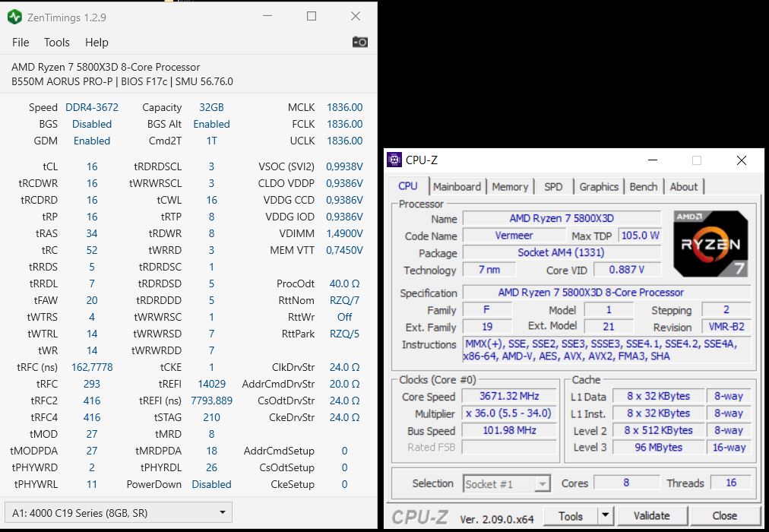Click the tRFC (ns) value 162,7778

(92, 367)
